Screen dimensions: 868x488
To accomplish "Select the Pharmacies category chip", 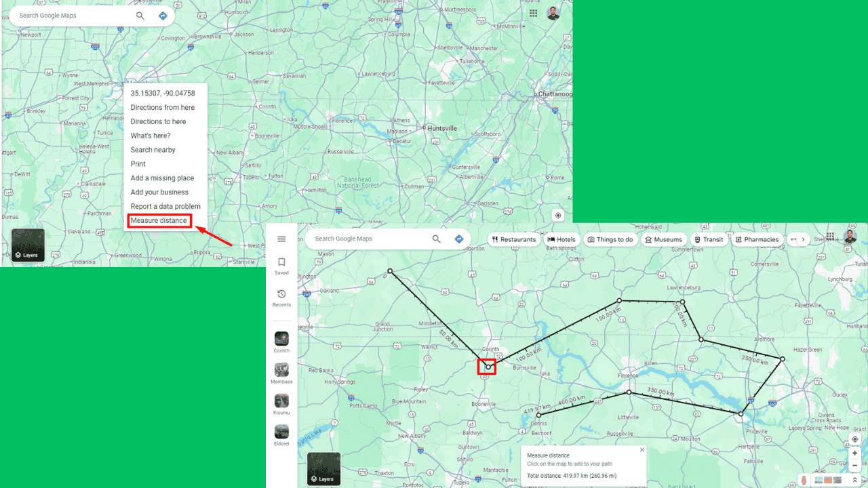I will pyautogui.click(x=757, y=239).
